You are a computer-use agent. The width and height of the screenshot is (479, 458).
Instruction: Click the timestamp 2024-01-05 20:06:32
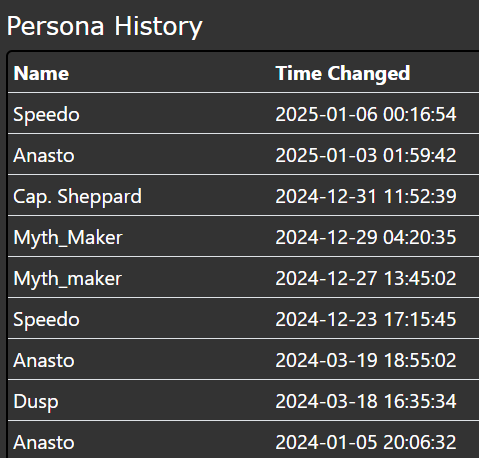(366, 443)
